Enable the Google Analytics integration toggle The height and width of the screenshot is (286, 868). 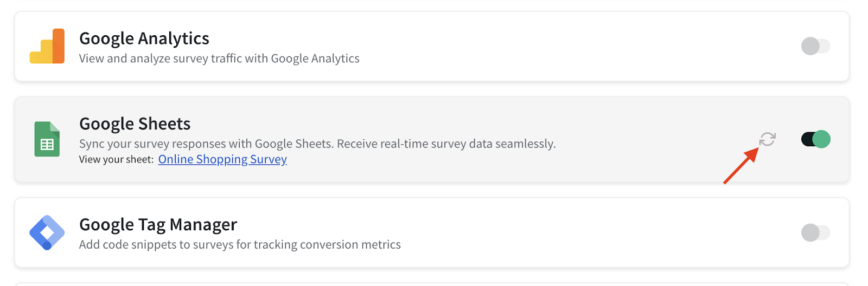pos(815,46)
